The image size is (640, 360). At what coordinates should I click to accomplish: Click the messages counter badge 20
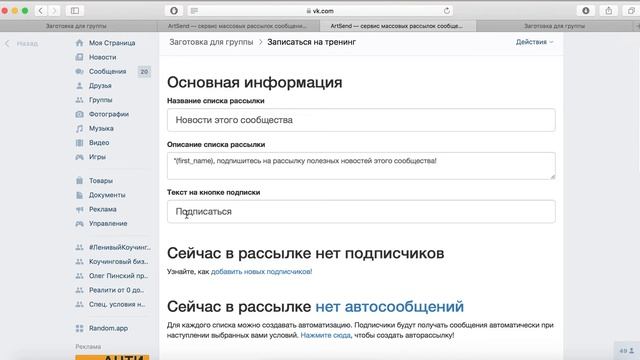pos(144,71)
